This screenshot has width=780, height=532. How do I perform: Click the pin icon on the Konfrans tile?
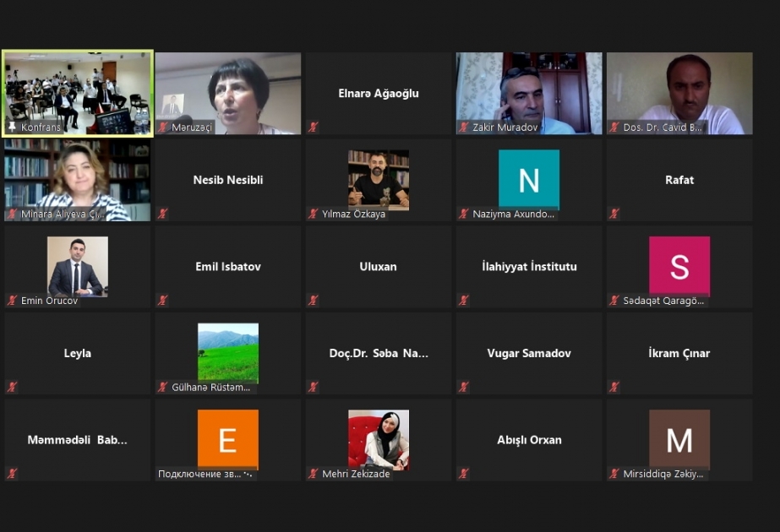pyautogui.click(x=13, y=127)
